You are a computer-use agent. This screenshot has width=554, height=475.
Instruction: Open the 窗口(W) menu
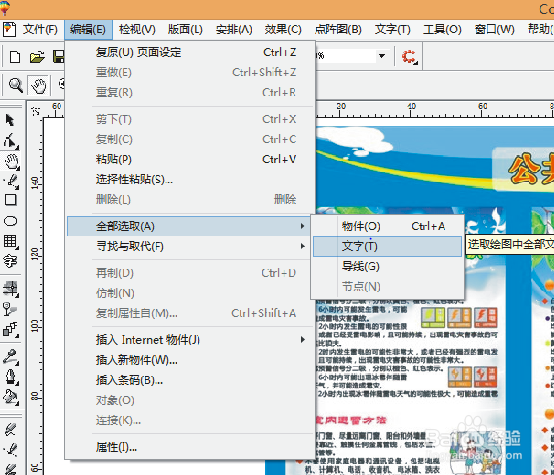495,29
